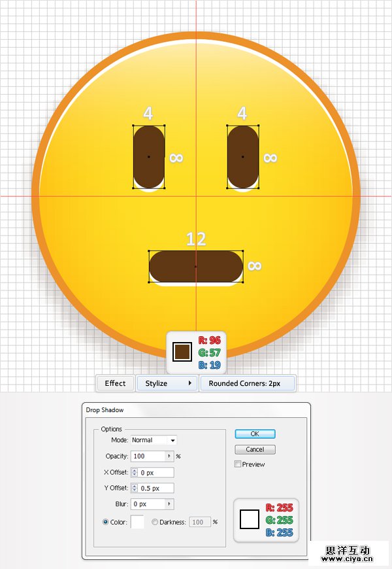Viewport: 392px width, 569px height.
Task: Select the right eye shape
Action: (x=242, y=157)
